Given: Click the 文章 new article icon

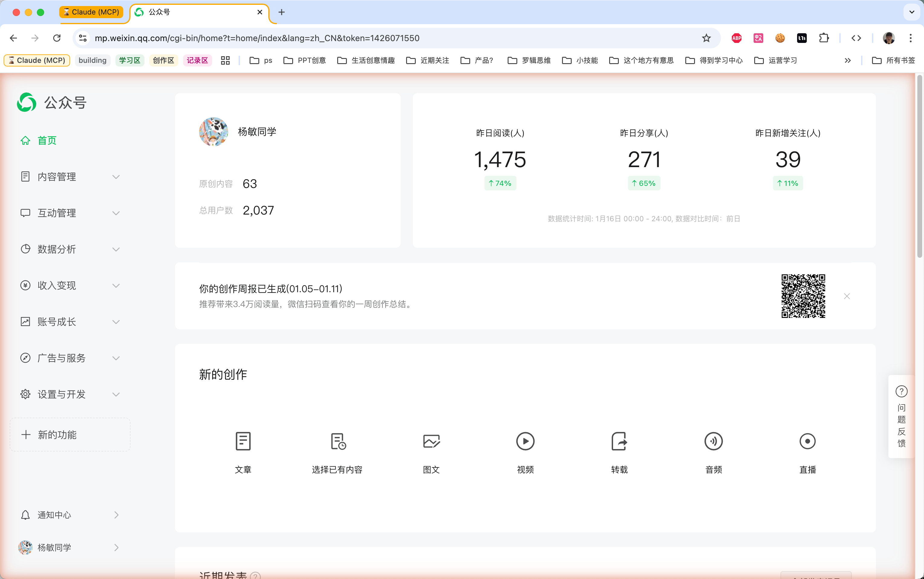Looking at the screenshot, I should 243,441.
